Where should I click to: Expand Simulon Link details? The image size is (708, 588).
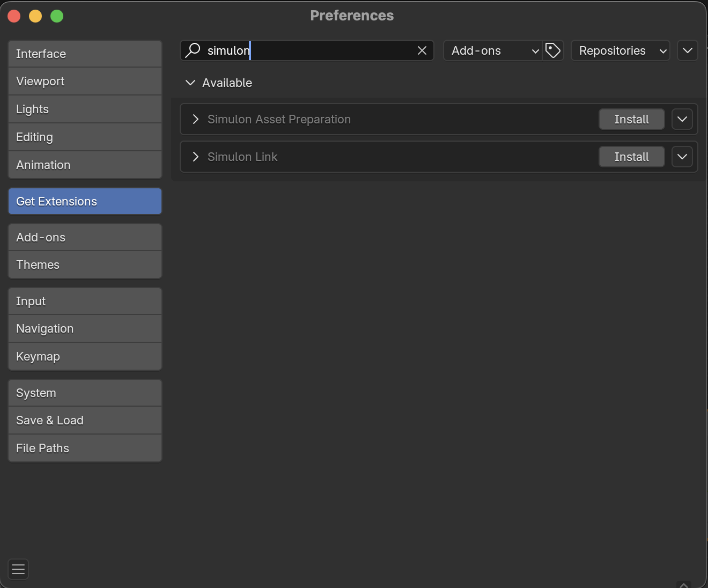(x=196, y=157)
